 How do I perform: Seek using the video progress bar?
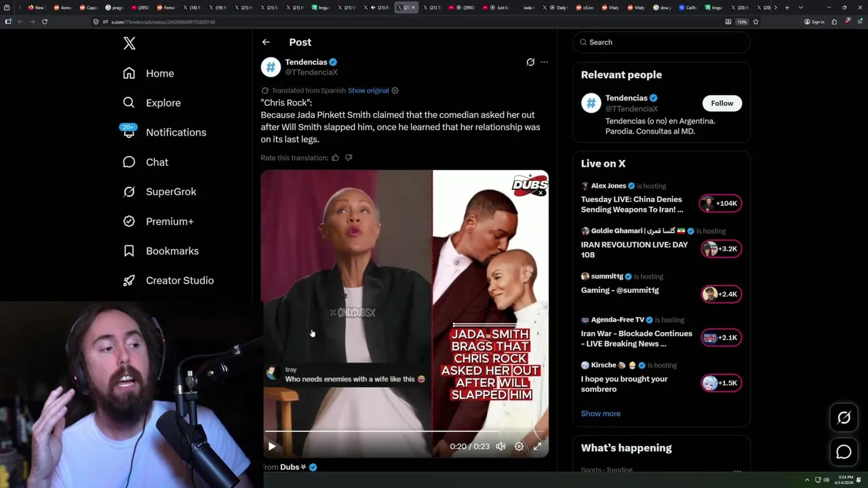click(405, 431)
